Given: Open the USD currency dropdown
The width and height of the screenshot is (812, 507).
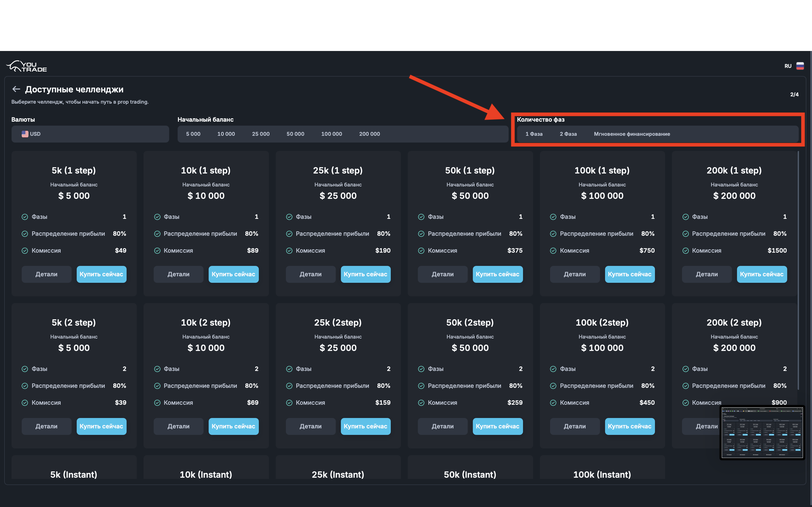Looking at the screenshot, I should coord(90,134).
